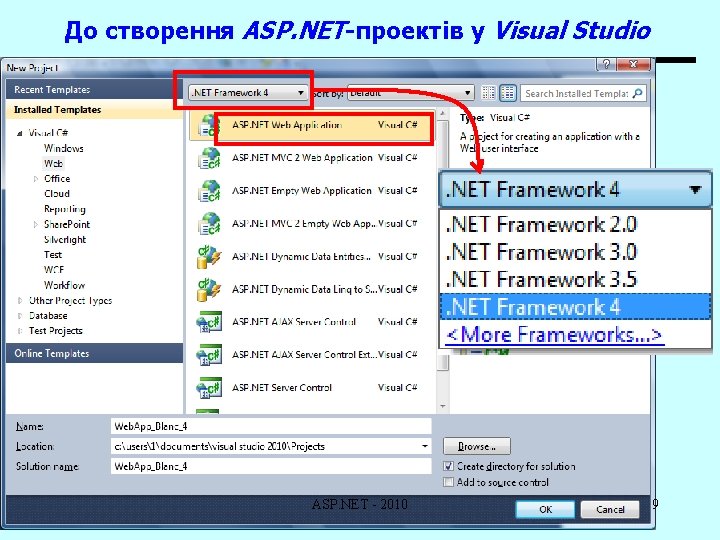The image size is (720, 540).
Task: Click the Search Installed Templates box
Action: pyautogui.click(x=577, y=94)
